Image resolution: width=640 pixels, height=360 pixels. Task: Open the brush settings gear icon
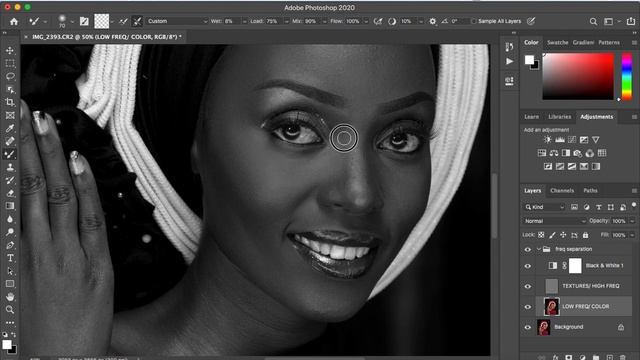click(x=433, y=21)
